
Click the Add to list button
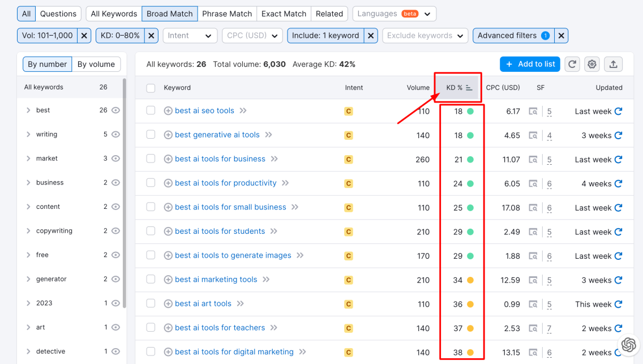530,64
